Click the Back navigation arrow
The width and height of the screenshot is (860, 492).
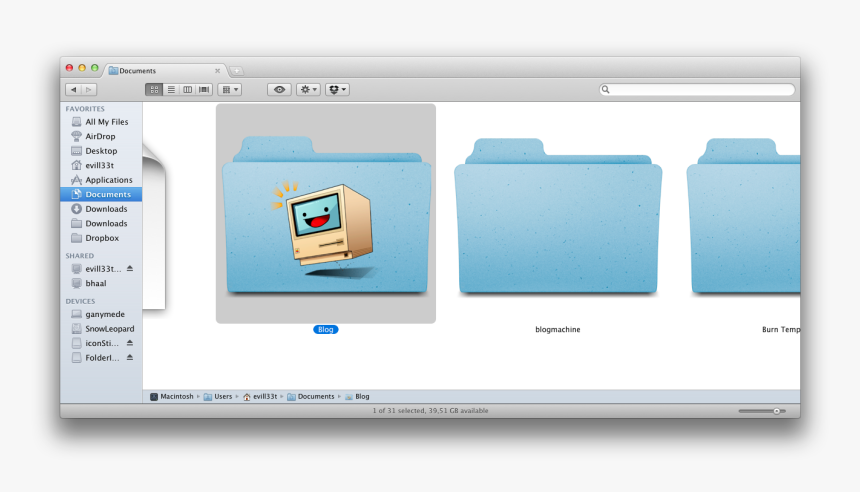[73, 89]
